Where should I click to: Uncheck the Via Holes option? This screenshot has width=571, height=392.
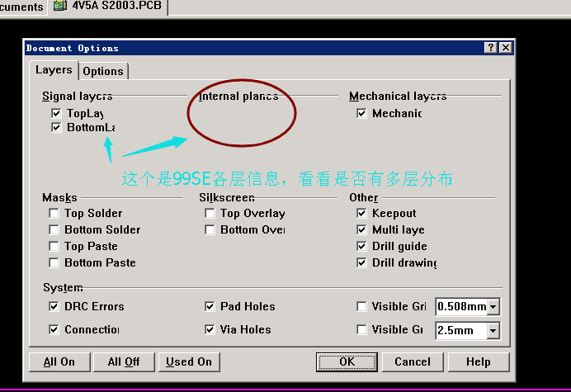coord(210,329)
